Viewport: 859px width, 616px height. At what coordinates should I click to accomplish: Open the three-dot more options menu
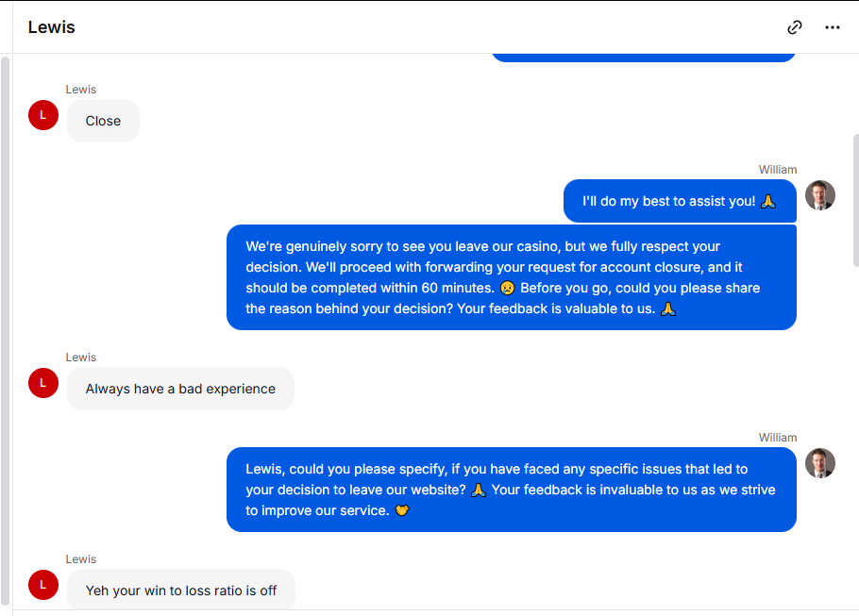click(833, 27)
